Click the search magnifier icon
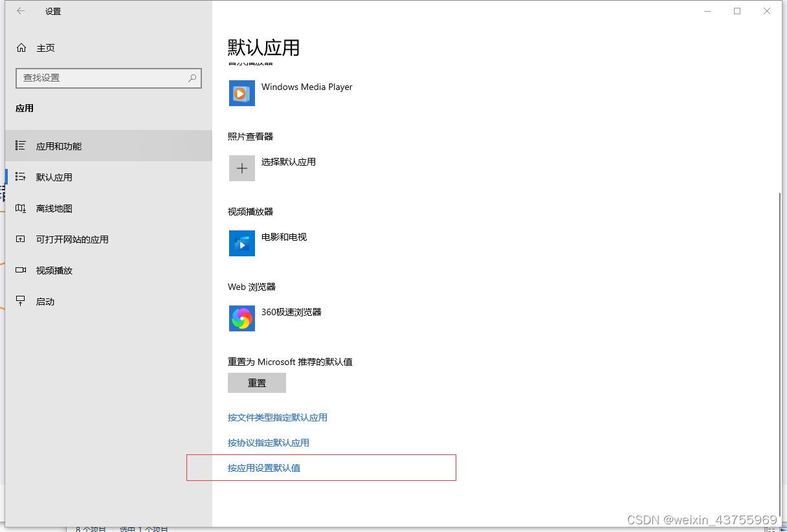Image resolution: width=787 pixels, height=532 pixels. tap(192, 78)
